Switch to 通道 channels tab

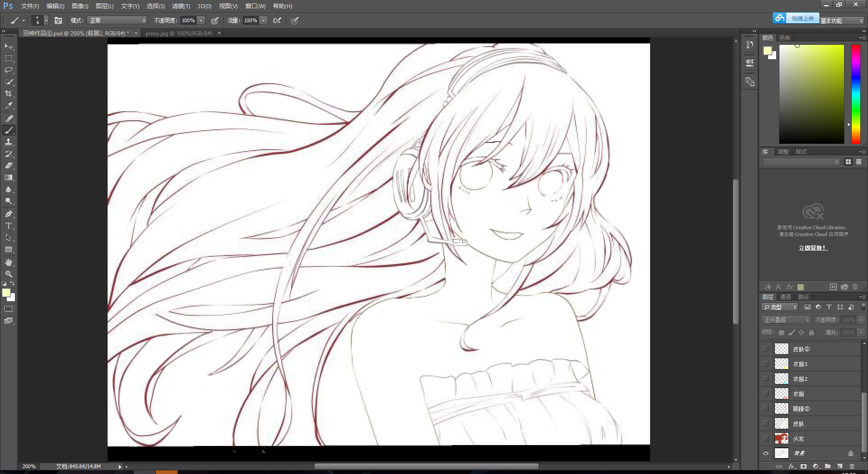coord(786,297)
